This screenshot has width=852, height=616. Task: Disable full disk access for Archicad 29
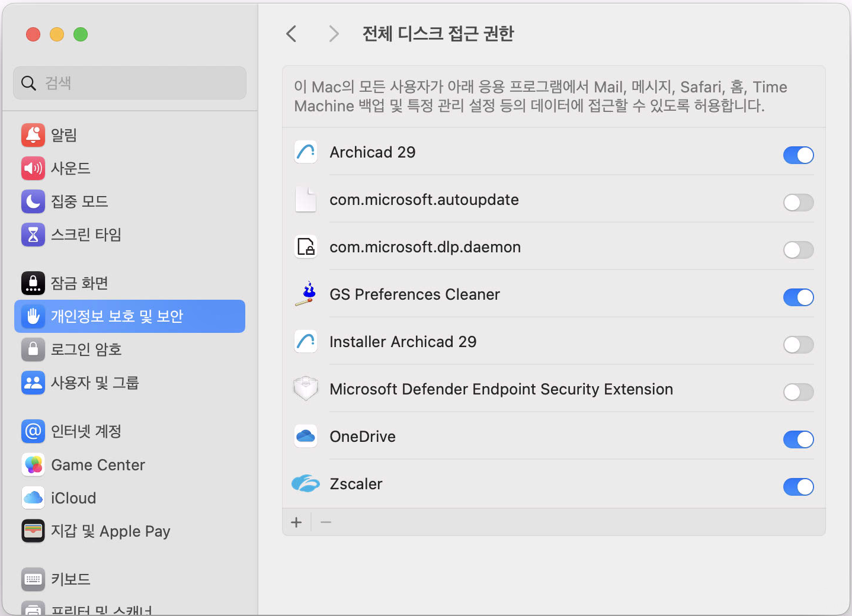click(798, 155)
